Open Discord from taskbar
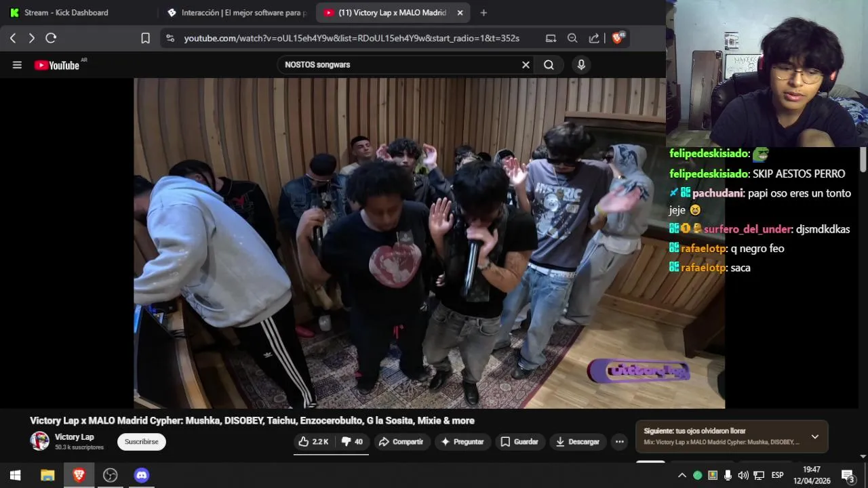The width and height of the screenshot is (868, 488). point(141,475)
